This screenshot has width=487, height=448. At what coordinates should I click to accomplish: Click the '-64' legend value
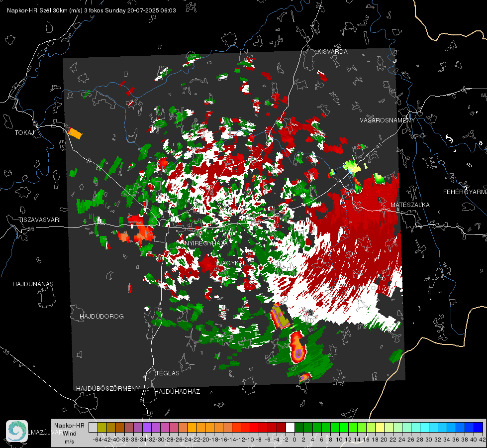click(97, 440)
